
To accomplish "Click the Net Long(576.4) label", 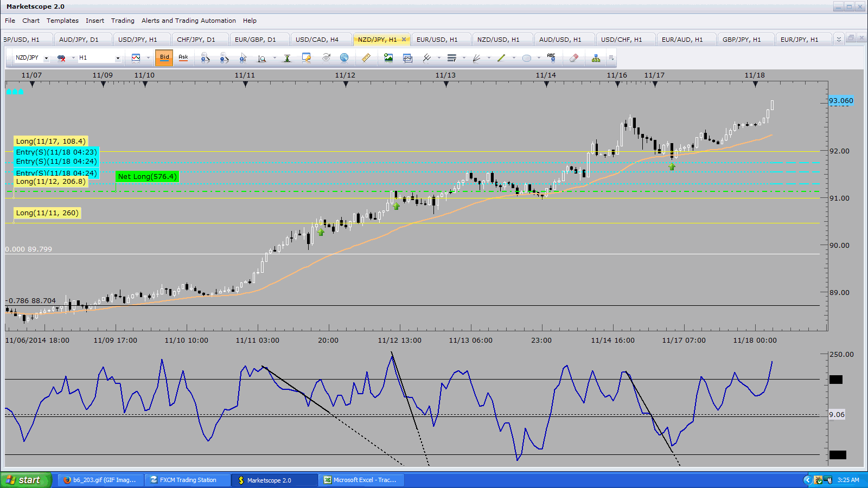I will click(147, 177).
